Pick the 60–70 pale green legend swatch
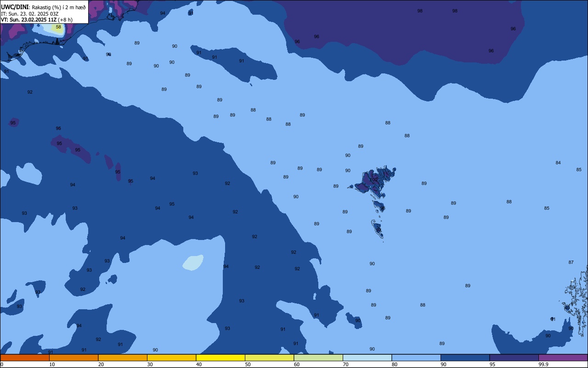 [x=318, y=357]
